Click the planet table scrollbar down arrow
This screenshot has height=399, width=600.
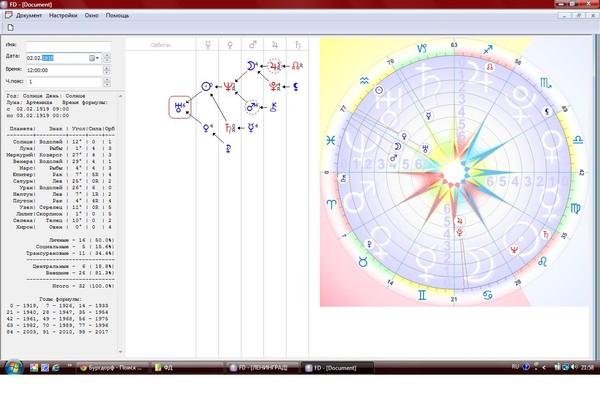tap(121, 352)
